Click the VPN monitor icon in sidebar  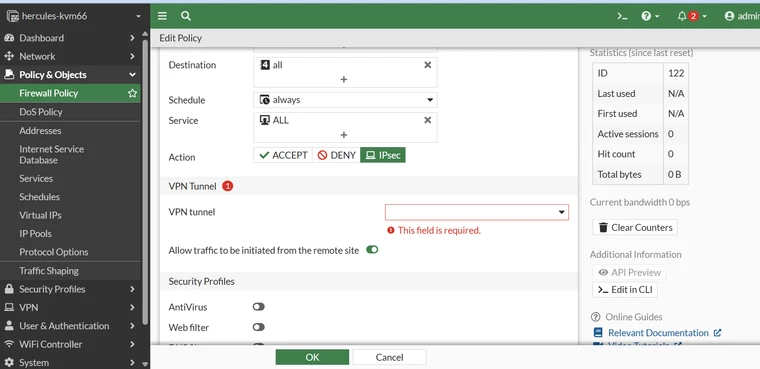(x=9, y=307)
